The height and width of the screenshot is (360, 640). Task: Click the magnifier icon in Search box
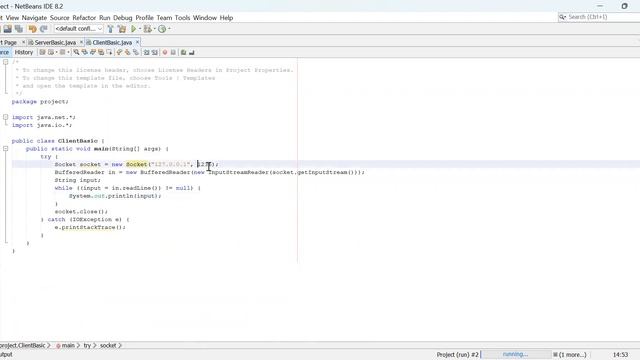click(562, 17)
